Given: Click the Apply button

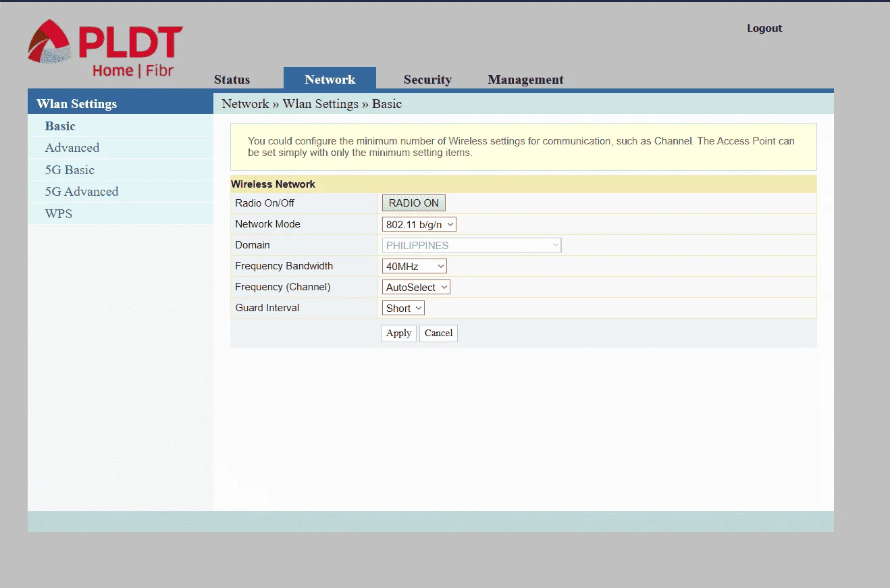Looking at the screenshot, I should 399,333.
